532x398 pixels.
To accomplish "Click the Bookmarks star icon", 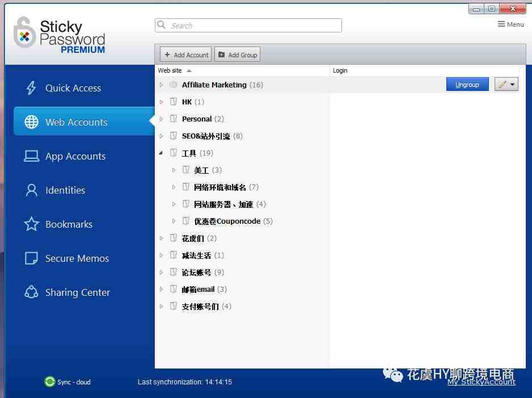I will tap(31, 224).
